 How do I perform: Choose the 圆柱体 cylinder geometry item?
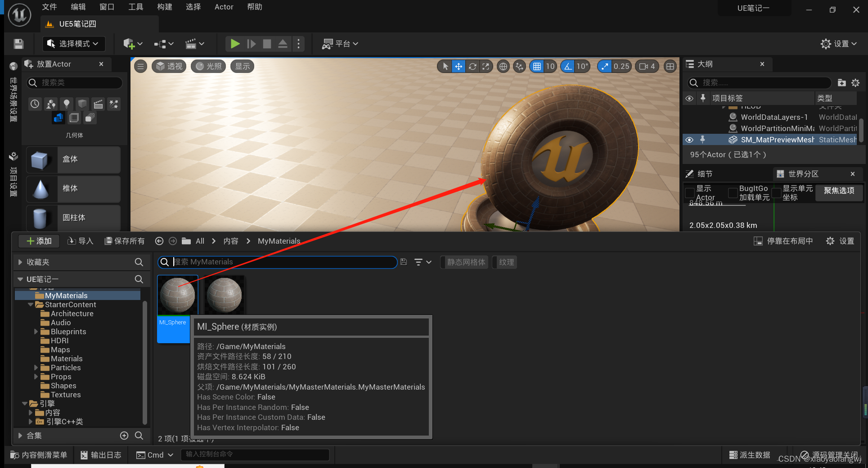(x=73, y=218)
